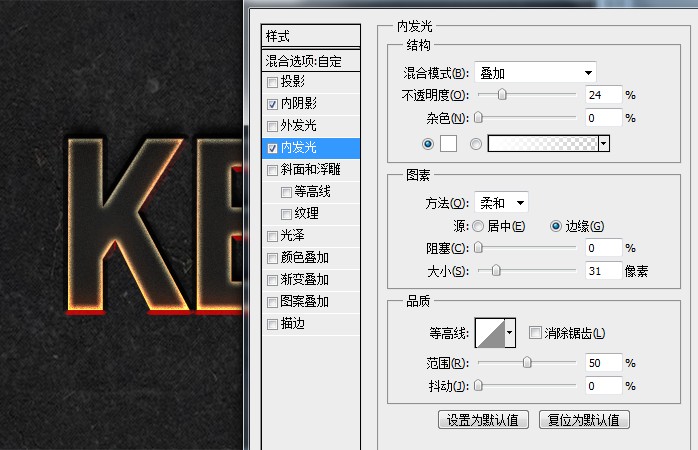Image resolution: width=698 pixels, height=450 pixels.
Task: Open the 方法 technique dropdown showing 柔和
Action: tap(501, 203)
